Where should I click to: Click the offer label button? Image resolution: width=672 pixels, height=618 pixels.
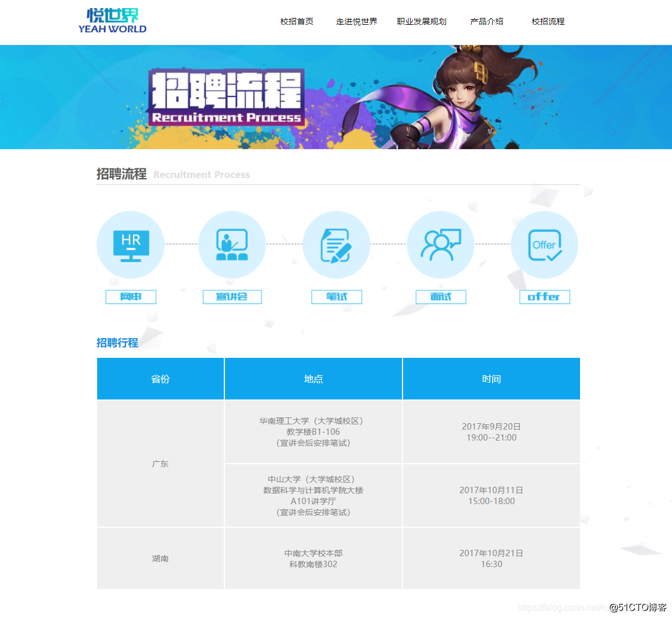pos(545,297)
